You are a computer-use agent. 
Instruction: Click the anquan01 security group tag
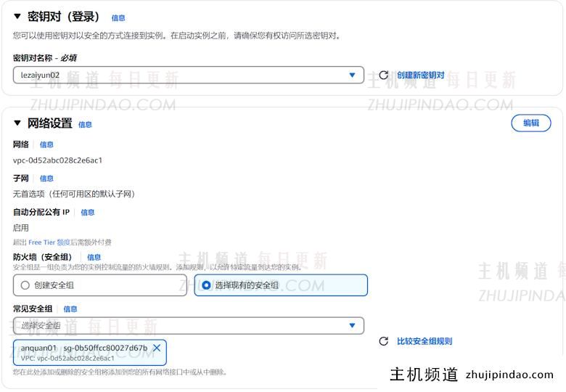(83, 352)
